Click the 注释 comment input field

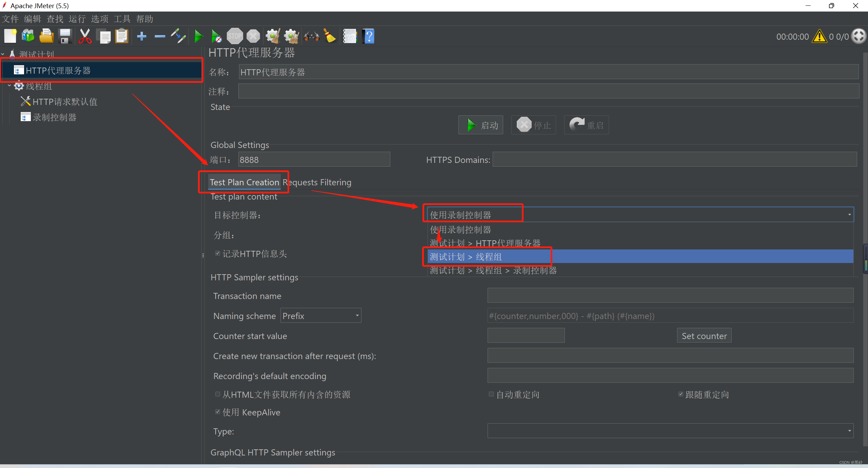(x=549, y=91)
